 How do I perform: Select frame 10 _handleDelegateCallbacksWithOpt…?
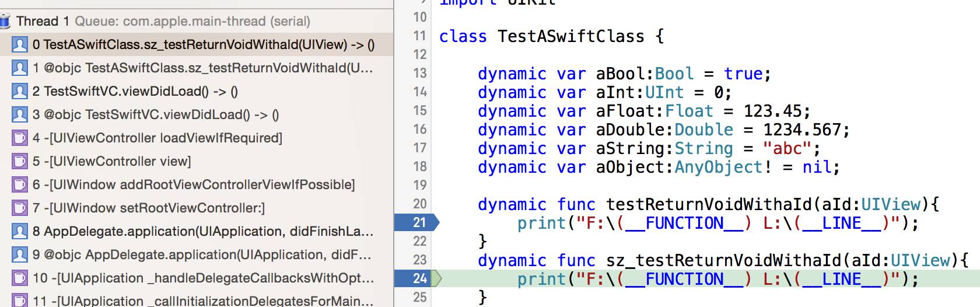coord(197,278)
